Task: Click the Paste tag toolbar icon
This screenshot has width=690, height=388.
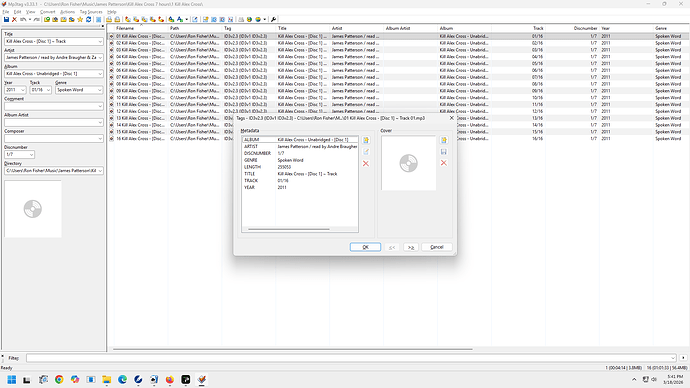Action: [117, 19]
